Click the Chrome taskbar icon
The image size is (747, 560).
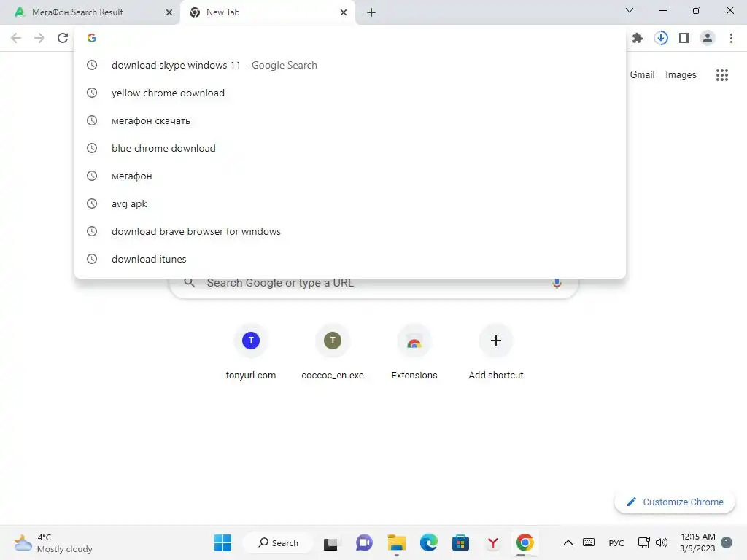click(525, 542)
